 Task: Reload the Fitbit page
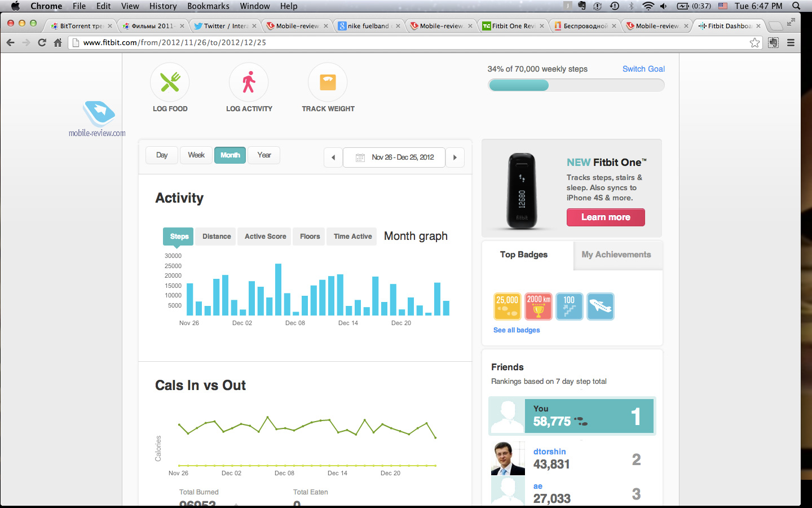coord(42,42)
